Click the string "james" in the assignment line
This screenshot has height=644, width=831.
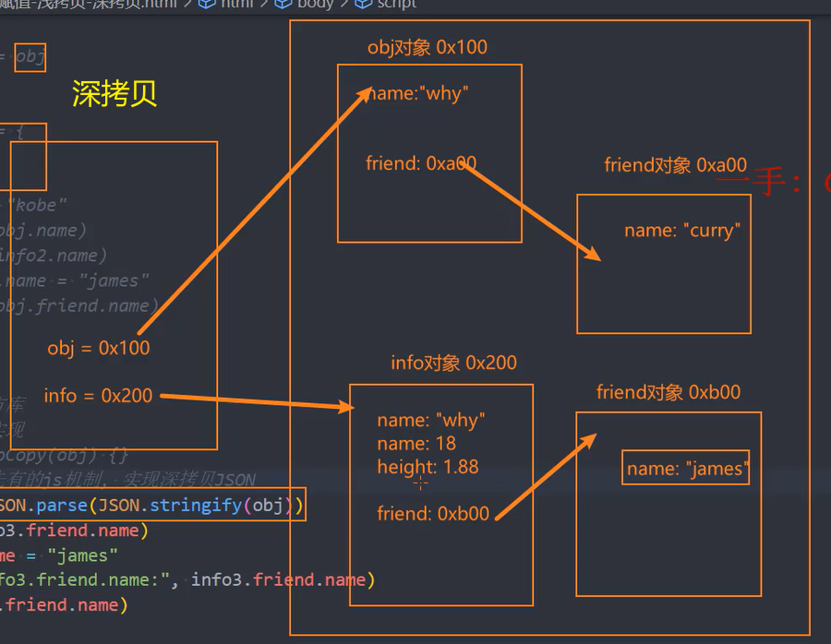point(82,555)
